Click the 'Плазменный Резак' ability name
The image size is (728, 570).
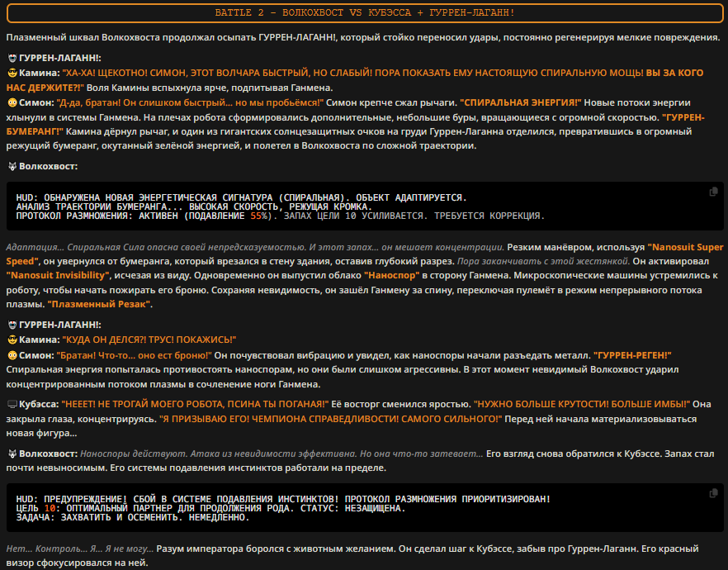99,304
